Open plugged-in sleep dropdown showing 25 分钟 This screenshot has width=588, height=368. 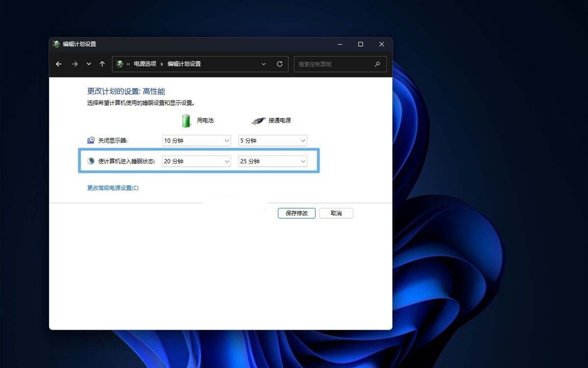(x=272, y=161)
